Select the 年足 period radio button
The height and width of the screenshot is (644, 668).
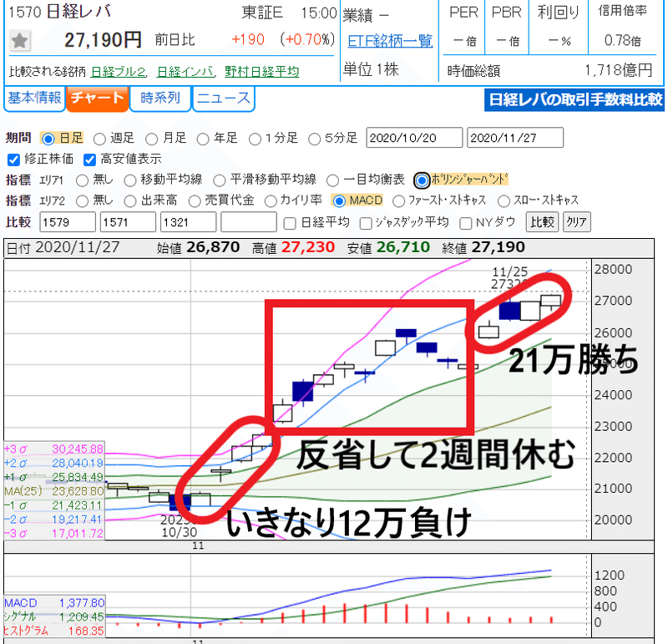tap(203, 139)
